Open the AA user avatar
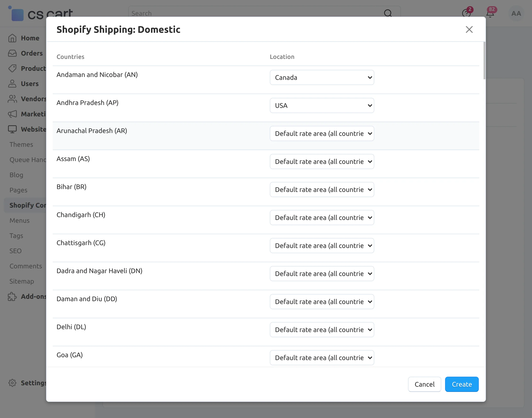This screenshot has width=532, height=418. 516,14
